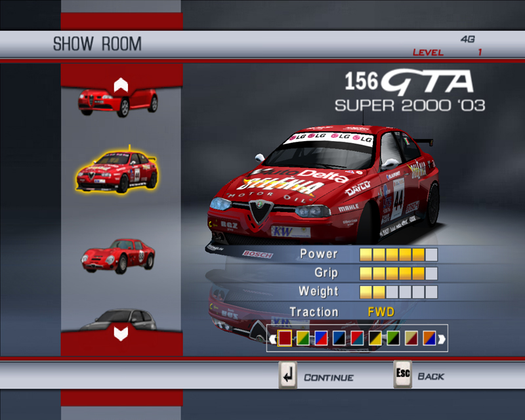525x420 pixels.
Task: Click the Traction label
Action: pyautogui.click(x=314, y=312)
